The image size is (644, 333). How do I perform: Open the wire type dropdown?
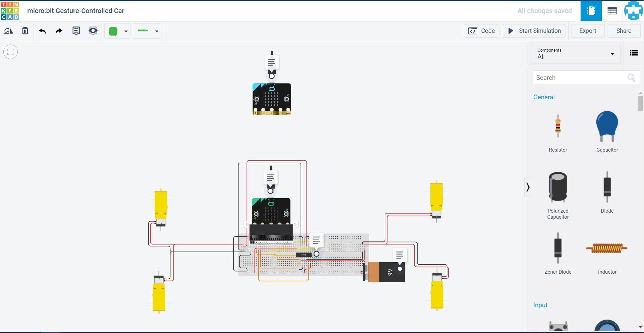(157, 31)
